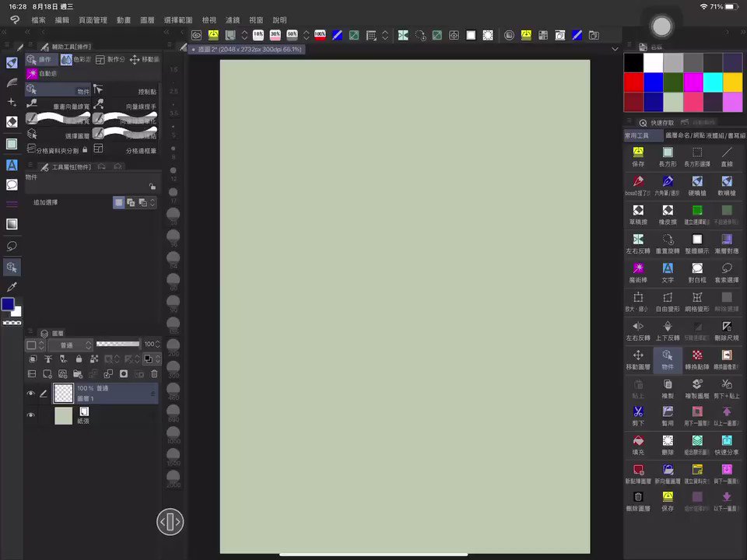Toggle the lock icon in tool property panel
The width and height of the screenshot is (747, 560).
pos(152,186)
